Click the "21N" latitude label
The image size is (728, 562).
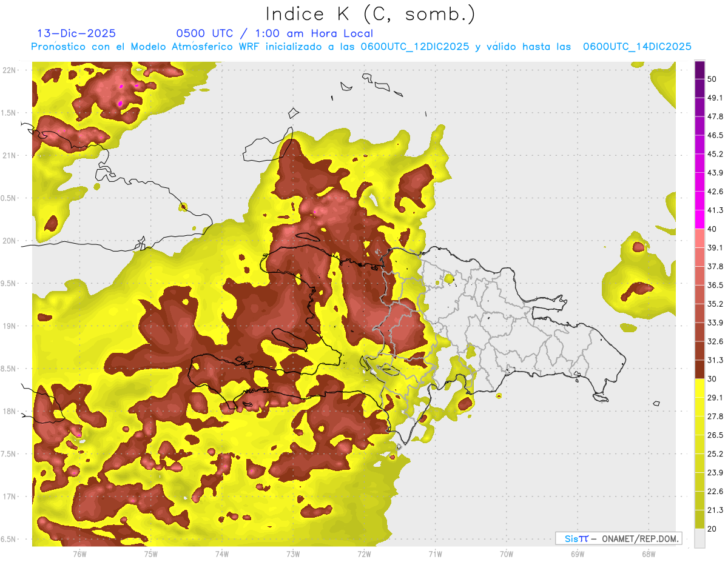click(9, 155)
